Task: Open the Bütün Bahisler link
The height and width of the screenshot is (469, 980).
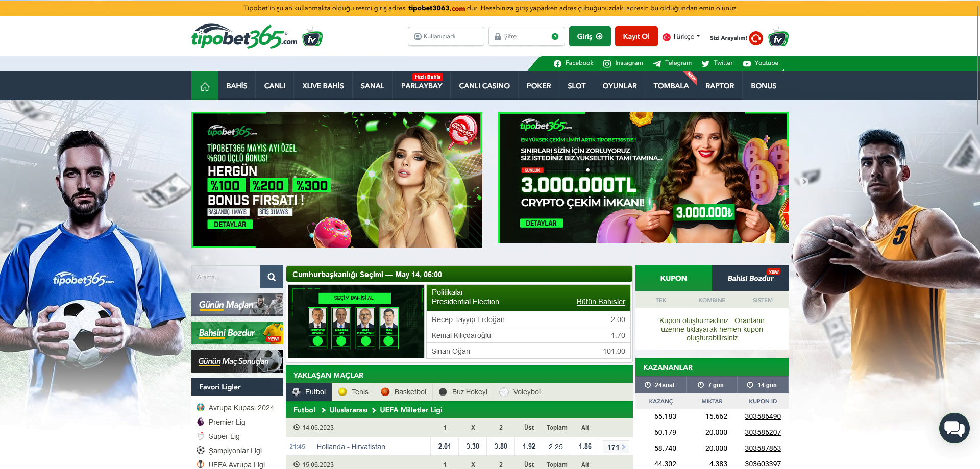Action: tap(601, 302)
